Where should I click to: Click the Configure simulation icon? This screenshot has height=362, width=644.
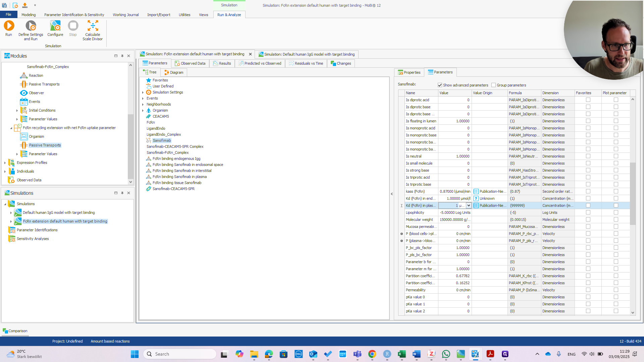(x=55, y=26)
